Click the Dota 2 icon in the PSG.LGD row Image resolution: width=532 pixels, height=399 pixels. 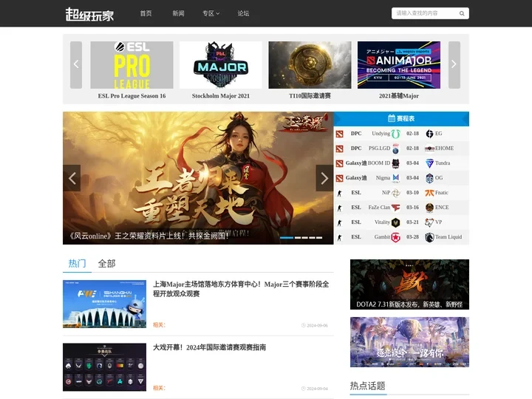coord(339,149)
